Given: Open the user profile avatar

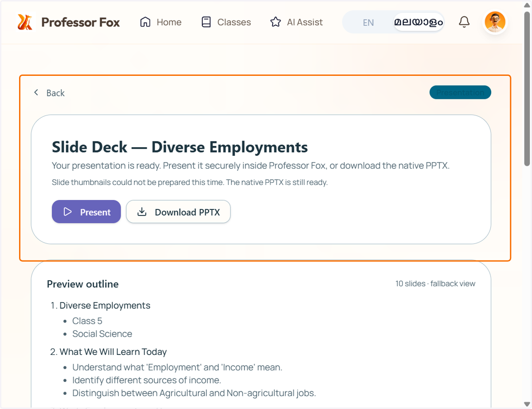Looking at the screenshot, I should point(495,22).
